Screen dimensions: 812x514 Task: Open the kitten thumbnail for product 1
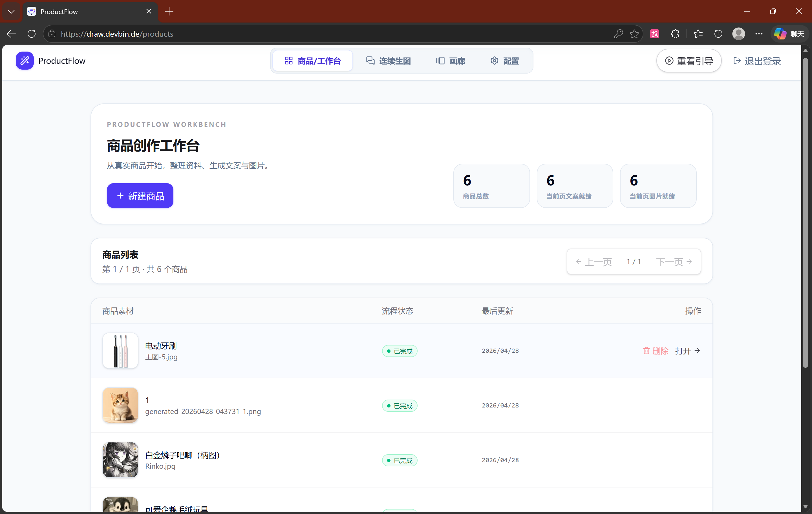coord(120,406)
